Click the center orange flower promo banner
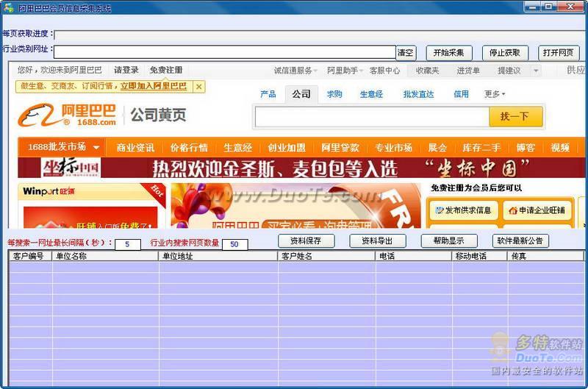 pos(296,206)
